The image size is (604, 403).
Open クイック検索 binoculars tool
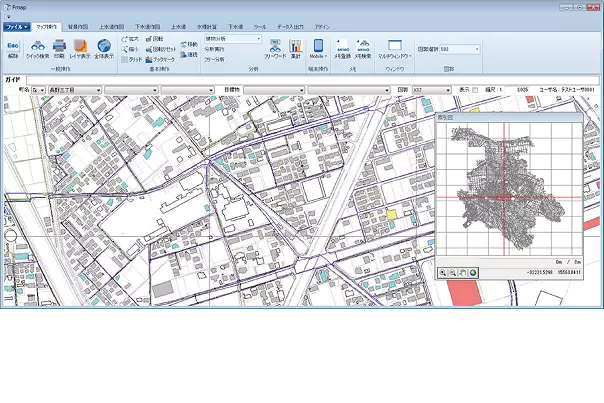(38, 48)
